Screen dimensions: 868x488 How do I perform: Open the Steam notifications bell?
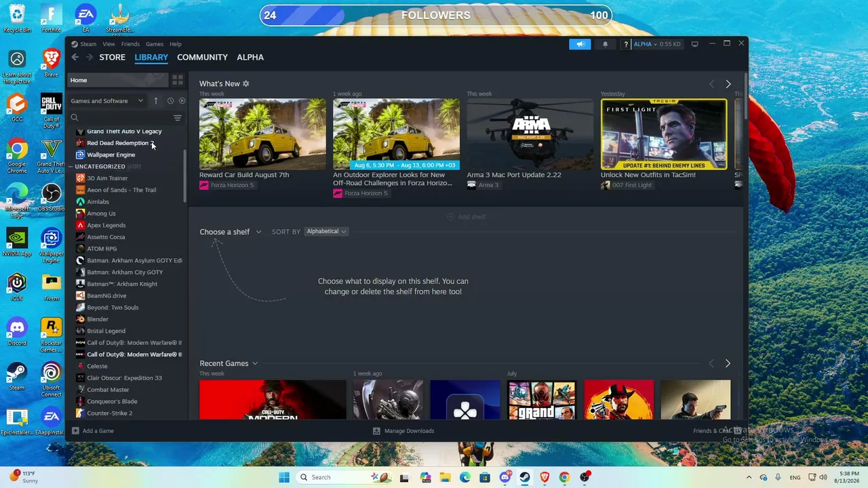click(x=606, y=44)
